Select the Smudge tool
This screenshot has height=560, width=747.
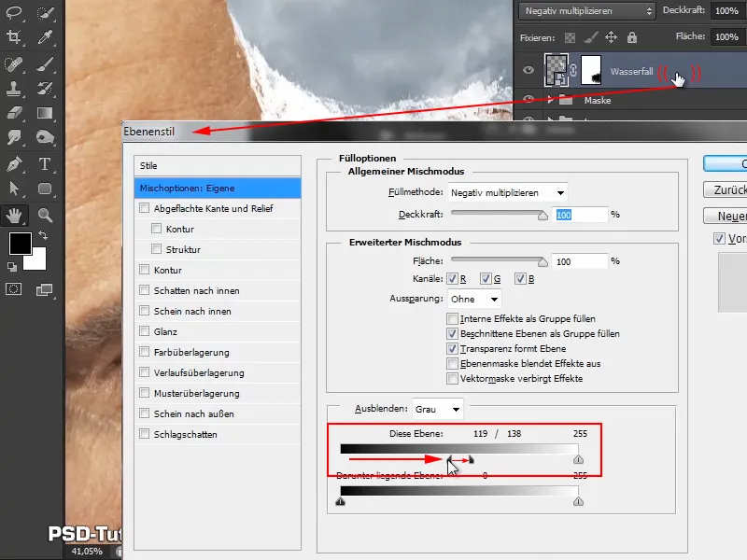[14, 137]
